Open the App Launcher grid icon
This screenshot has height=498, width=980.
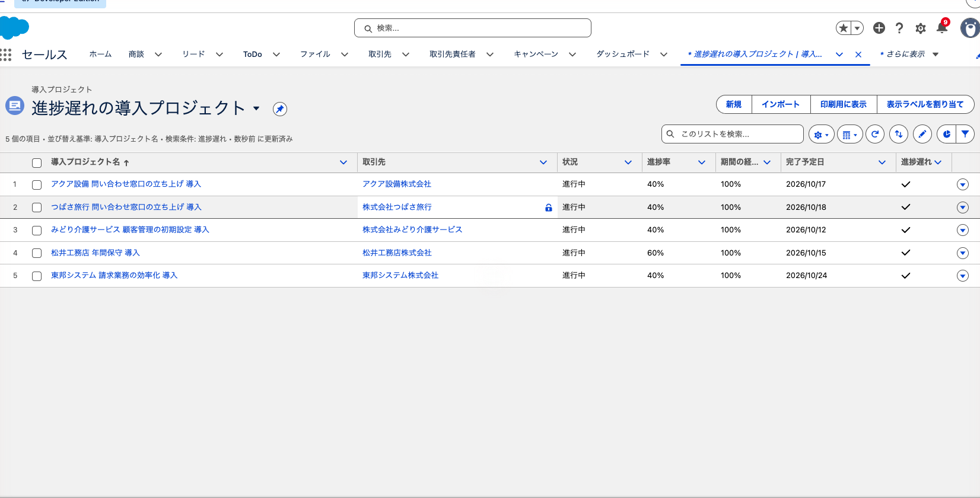[6, 55]
